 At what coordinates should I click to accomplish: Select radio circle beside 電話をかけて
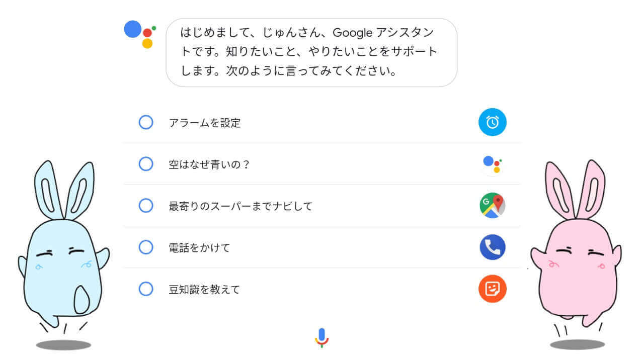click(x=146, y=247)
